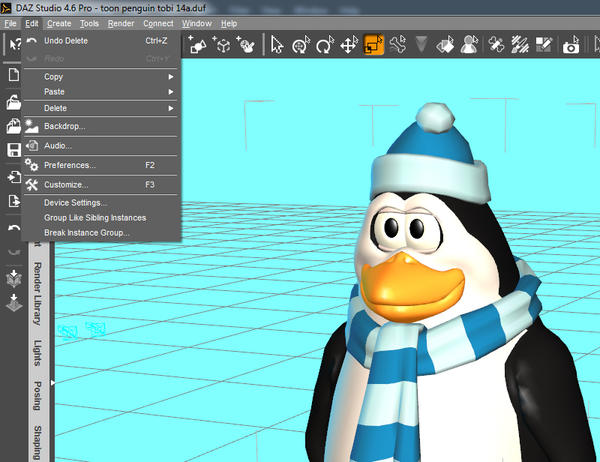600x462 pixels.
Task: Select the Polygon Group Editor tool
Action: pyautogui.click(x=544, y=45)
